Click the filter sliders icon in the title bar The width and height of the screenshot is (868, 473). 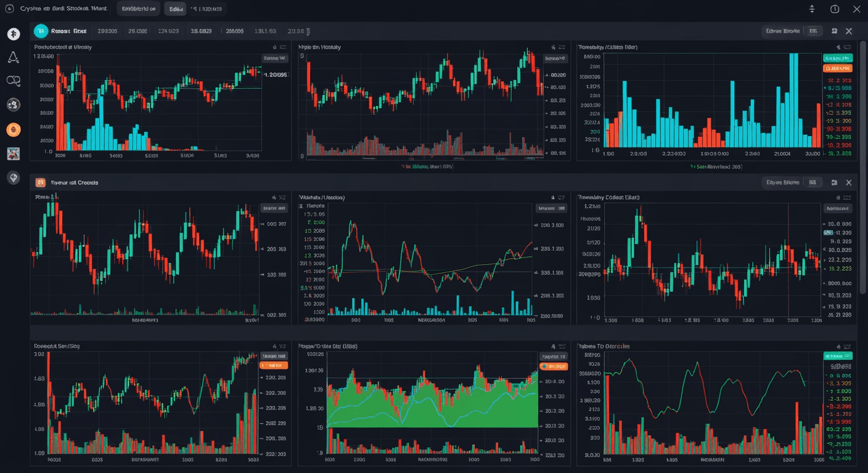(x=812, y=9)
